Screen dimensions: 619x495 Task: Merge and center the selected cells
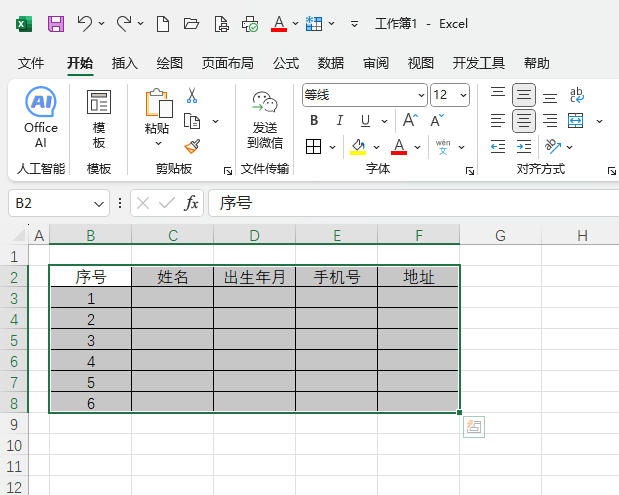[575, 121]
